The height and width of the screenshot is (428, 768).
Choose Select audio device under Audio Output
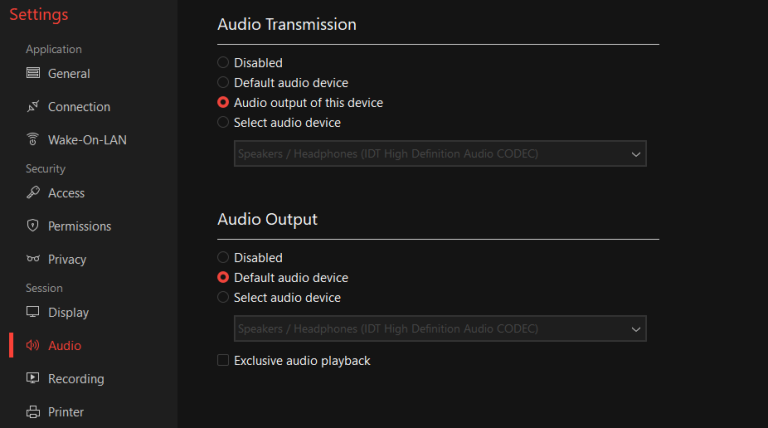point(223,298)
